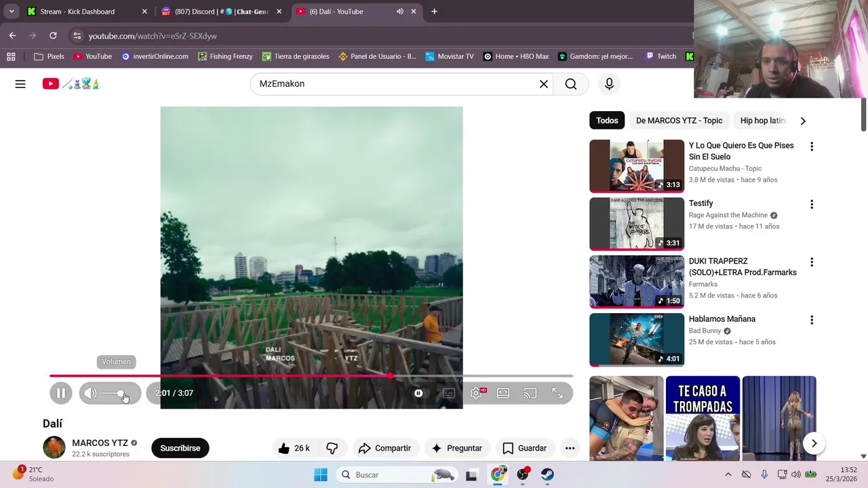Click the Buscar taskbar search box
The image size is (868, 488).
pyautogui.click(x=397, y=474)
